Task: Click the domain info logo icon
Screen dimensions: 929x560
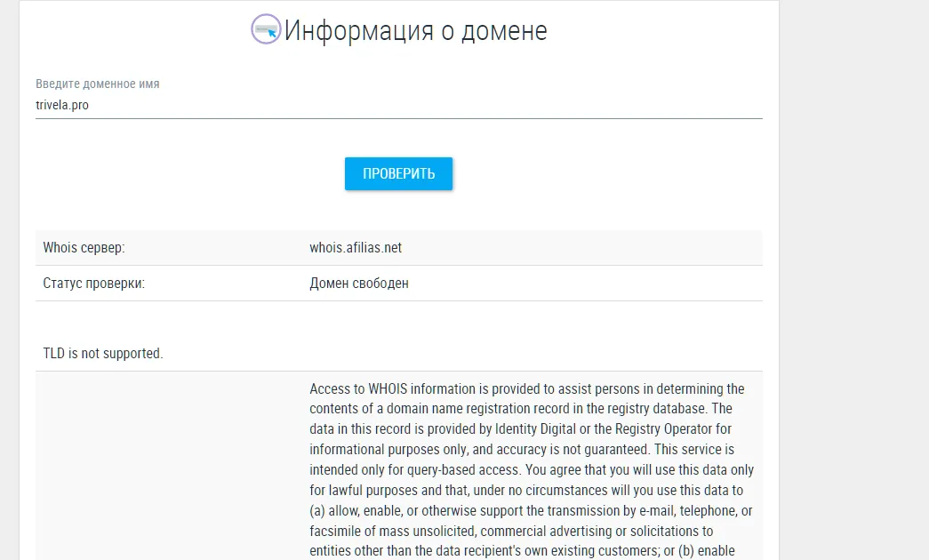Action: pos(266,29)
